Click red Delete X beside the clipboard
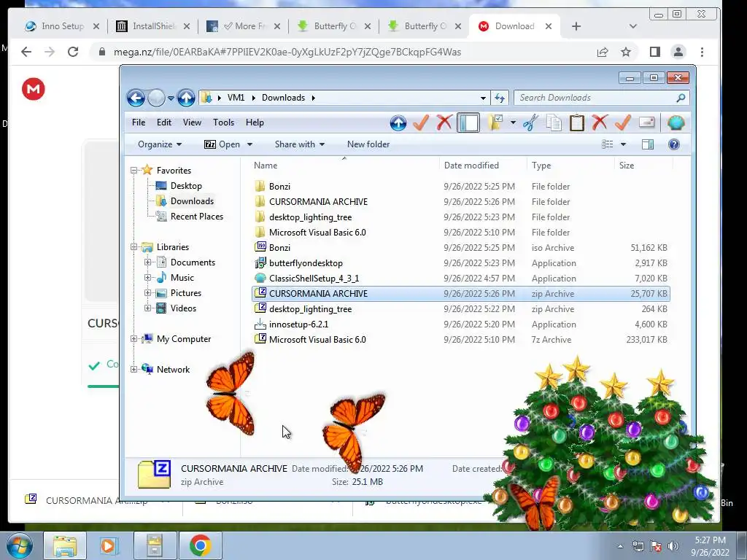Image resolution: width=747 pixels, height=560 pixels. tap(600, 122)
